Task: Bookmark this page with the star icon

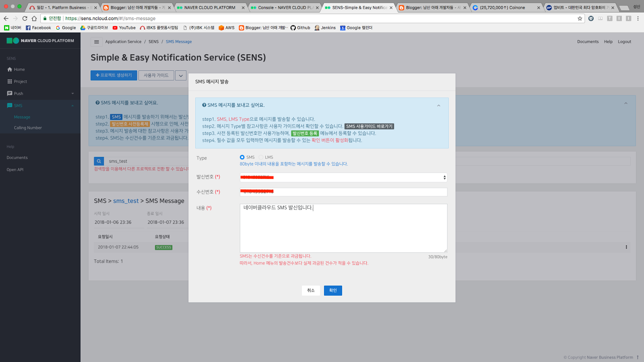Action: [580, 19]
